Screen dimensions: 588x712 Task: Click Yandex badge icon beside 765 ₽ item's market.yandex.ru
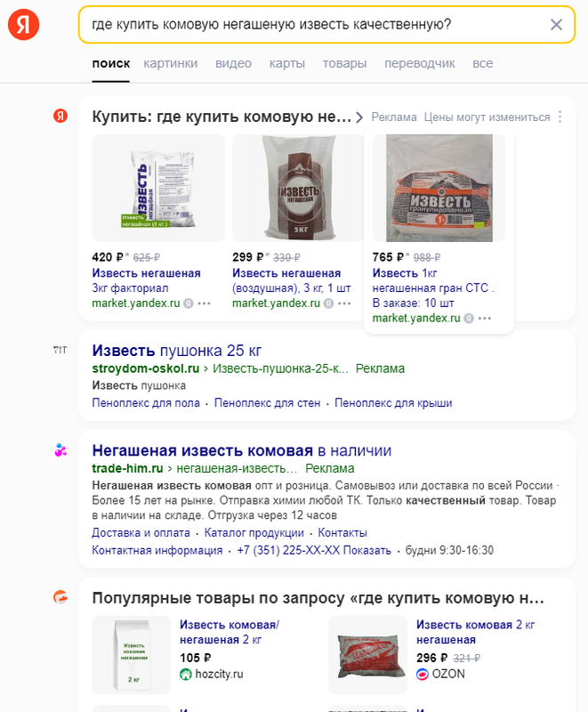(x=469, y=319)
